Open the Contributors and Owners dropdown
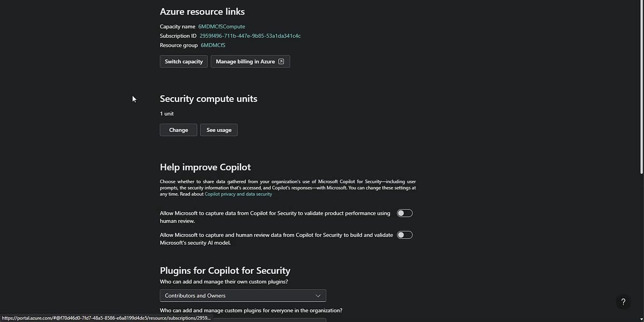Screen dimensions: 644x322 point(243,296)
